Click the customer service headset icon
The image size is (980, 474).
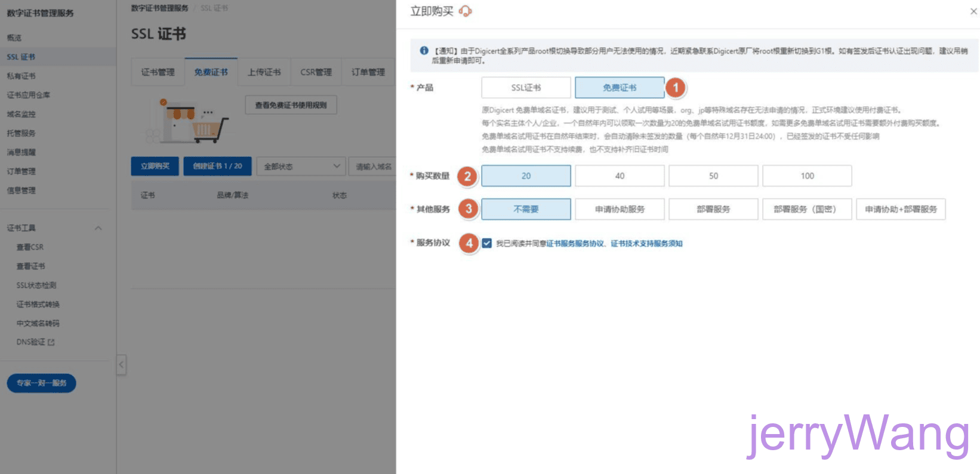tap(466, 11)
